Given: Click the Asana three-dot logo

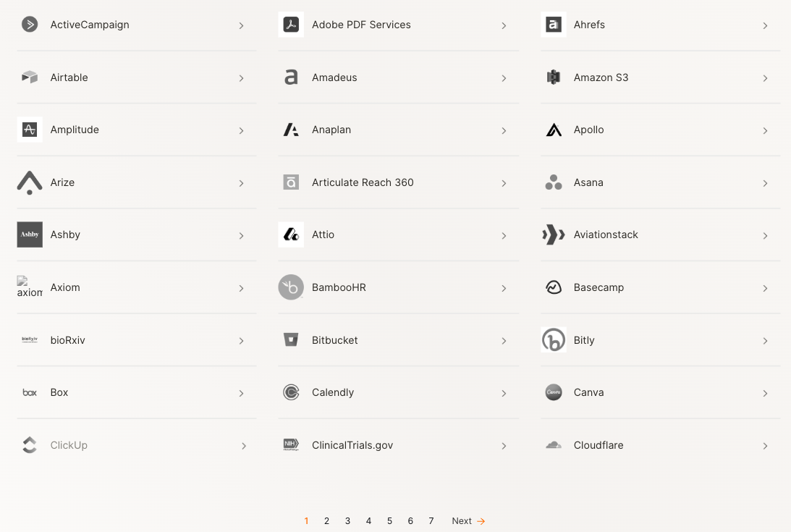Looking at the screenshot, I should coord(554,182).
